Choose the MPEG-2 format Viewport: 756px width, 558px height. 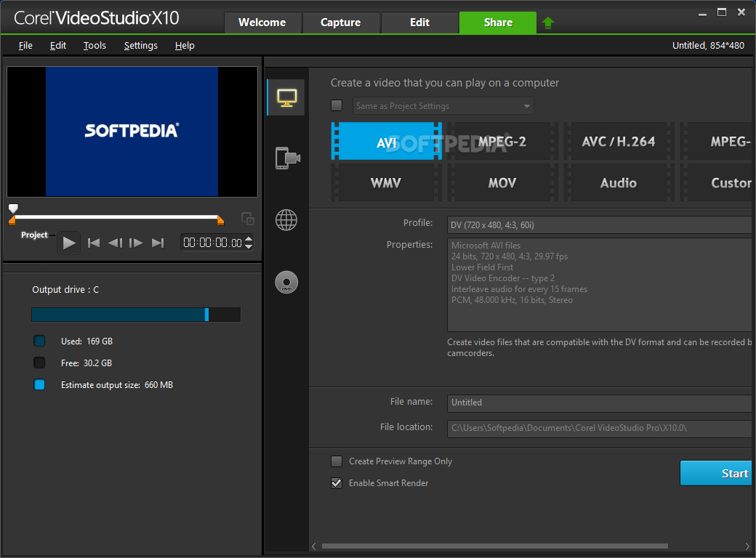502,142
